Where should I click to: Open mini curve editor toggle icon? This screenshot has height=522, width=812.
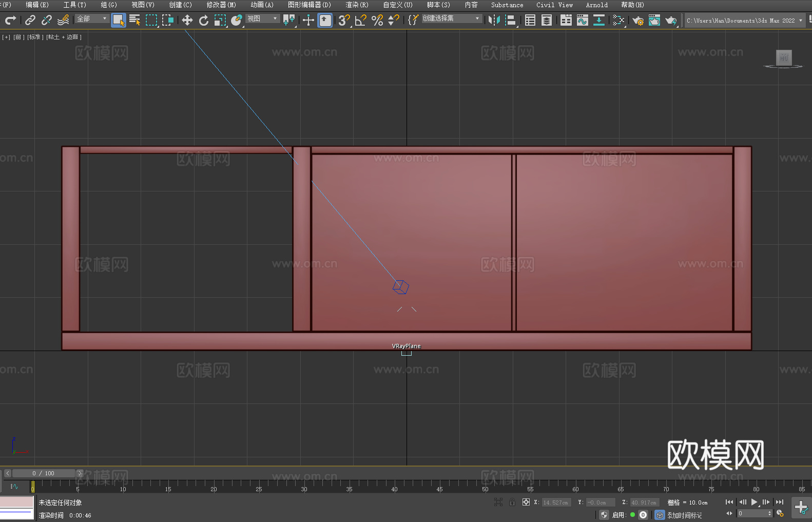14,486
